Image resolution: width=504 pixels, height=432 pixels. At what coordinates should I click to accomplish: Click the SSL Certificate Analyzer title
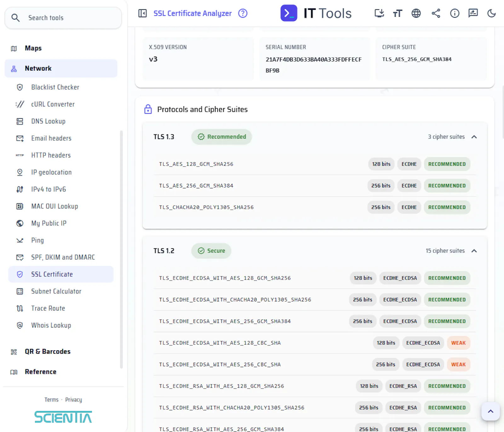coord(192,13)
